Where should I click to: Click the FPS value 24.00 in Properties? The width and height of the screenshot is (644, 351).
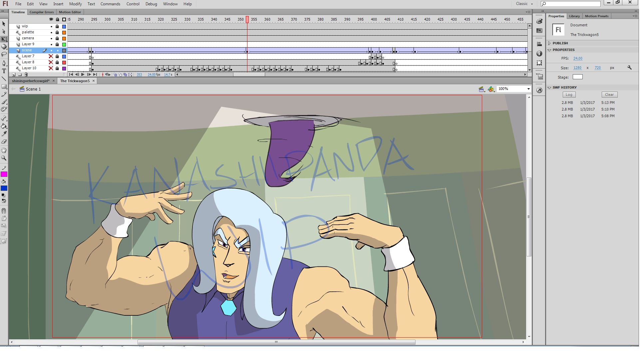pos(578,58)
